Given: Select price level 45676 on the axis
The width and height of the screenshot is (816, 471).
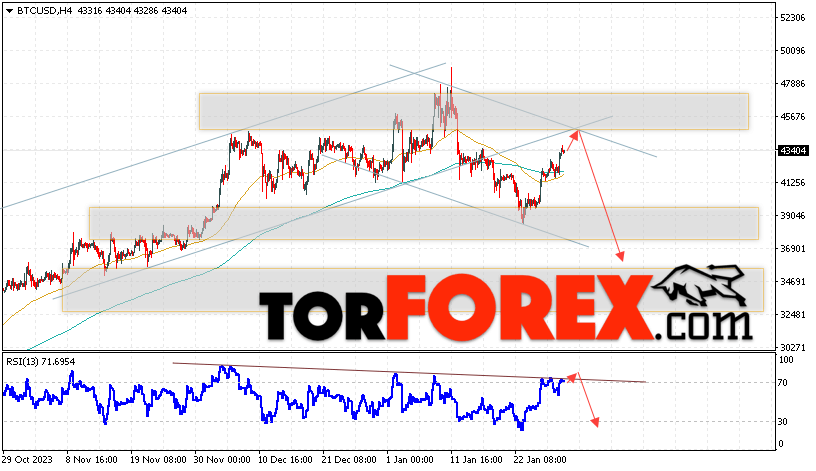Looking at the screenshot, I should click(x=793, y=117).
